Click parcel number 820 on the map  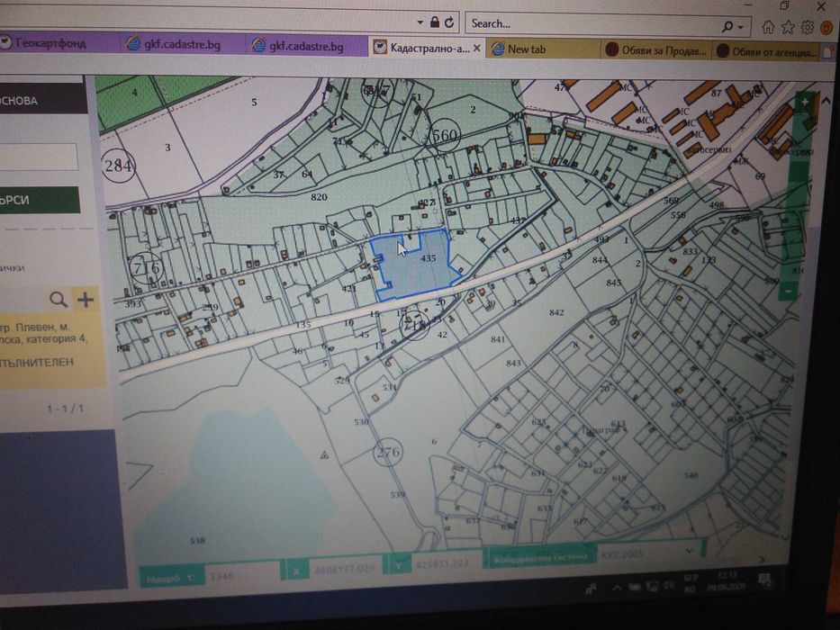319,197
